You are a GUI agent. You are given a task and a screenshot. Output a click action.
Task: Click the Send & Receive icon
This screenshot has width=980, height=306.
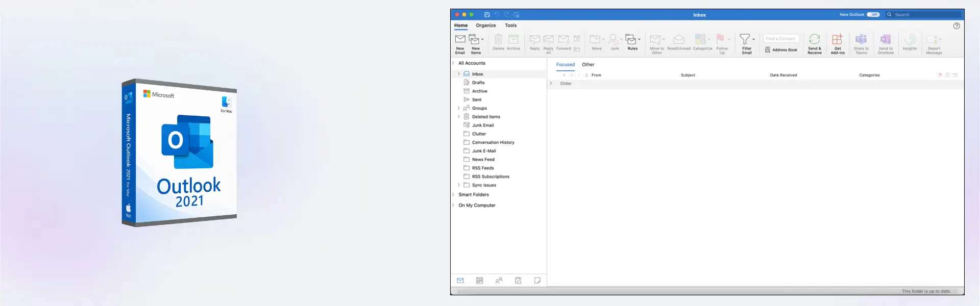point(815,39)
